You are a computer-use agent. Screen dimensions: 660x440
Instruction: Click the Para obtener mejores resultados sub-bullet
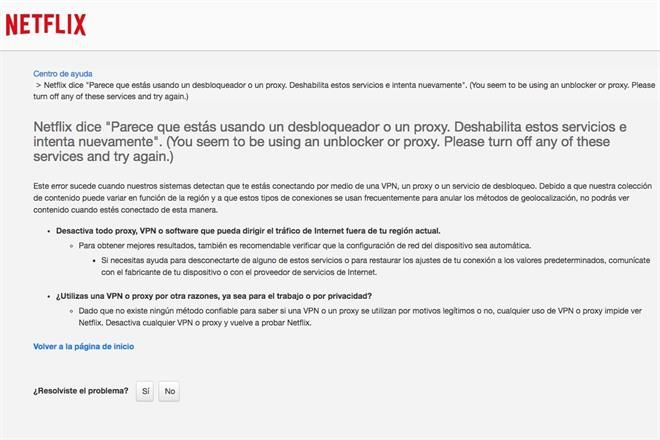305,245
